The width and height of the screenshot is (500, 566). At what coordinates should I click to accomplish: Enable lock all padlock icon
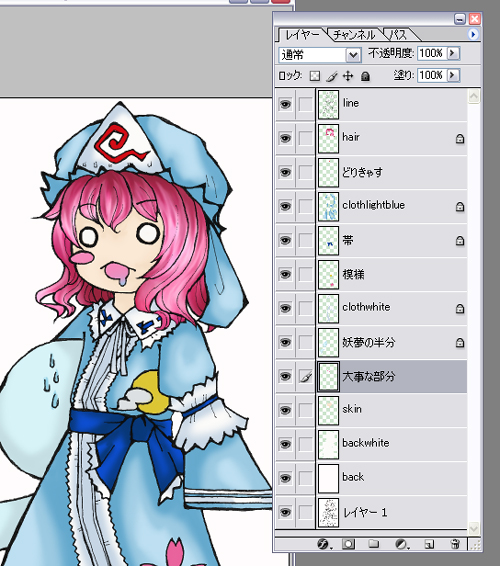(365, 76)
